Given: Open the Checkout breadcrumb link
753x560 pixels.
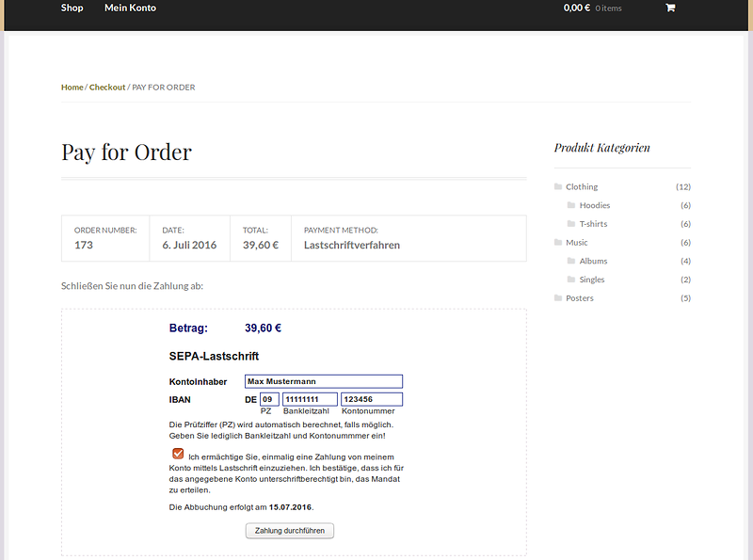Looking at the screenshot, I should pos(107,88).
